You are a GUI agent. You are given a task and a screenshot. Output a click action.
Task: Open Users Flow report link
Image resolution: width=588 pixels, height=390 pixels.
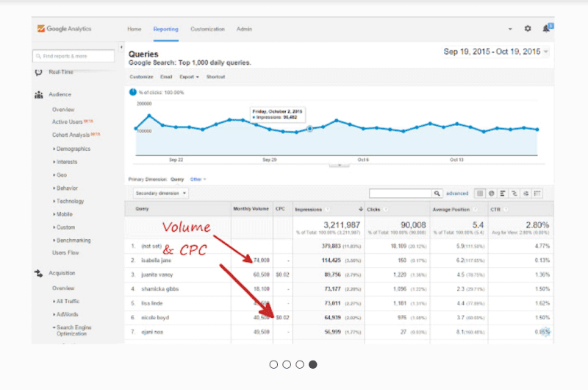point(65,253)
